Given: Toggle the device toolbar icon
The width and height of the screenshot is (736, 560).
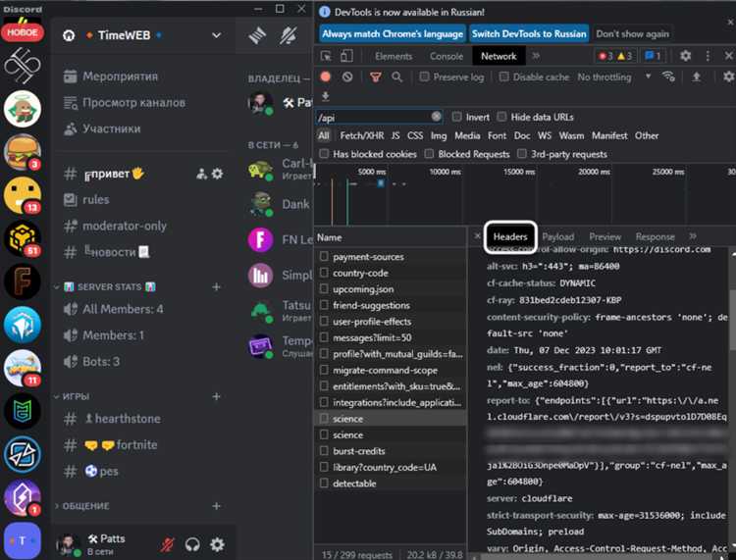Looking at the screenshot, I should coord(346,56).
